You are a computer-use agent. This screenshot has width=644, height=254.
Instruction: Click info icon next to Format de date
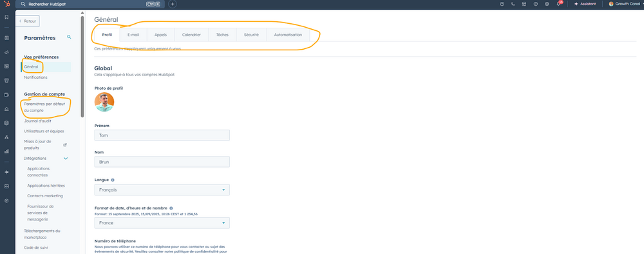tap(171, 208)
